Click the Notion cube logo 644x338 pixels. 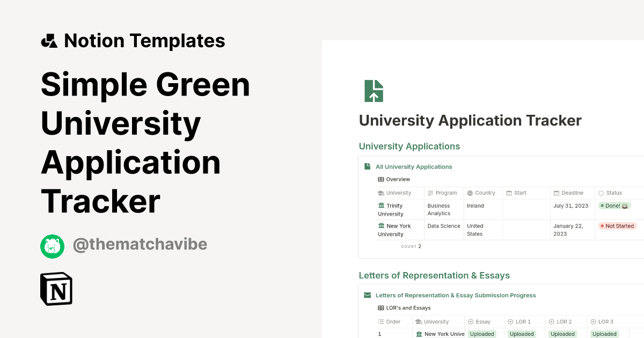(x=56, y=289)
